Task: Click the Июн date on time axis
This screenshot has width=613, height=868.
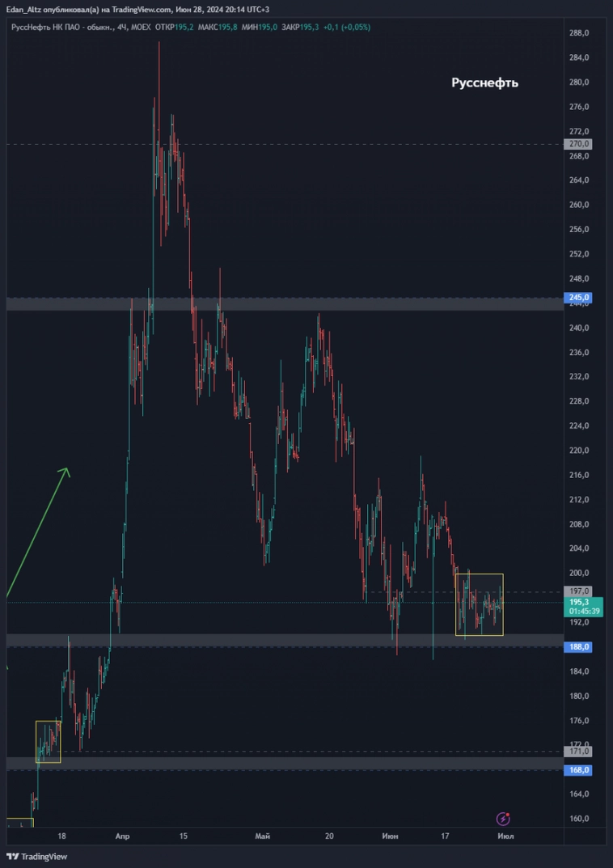Action: (x=390, y=836)
